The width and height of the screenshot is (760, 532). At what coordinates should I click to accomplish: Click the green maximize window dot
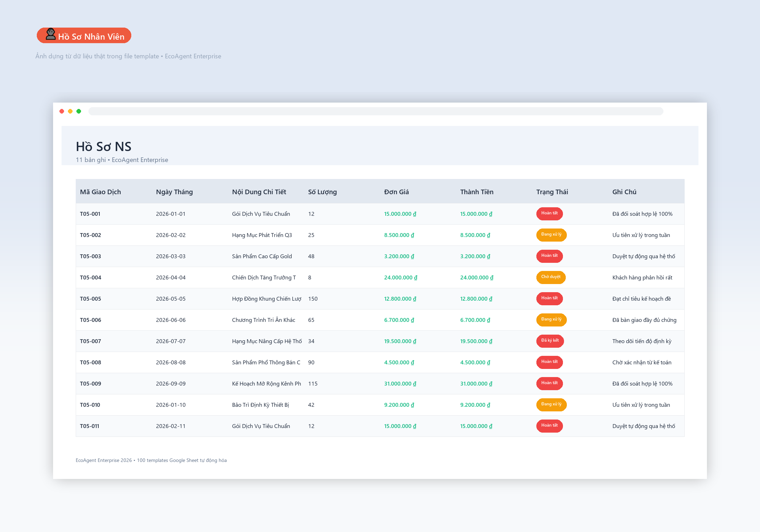(79, 111)
